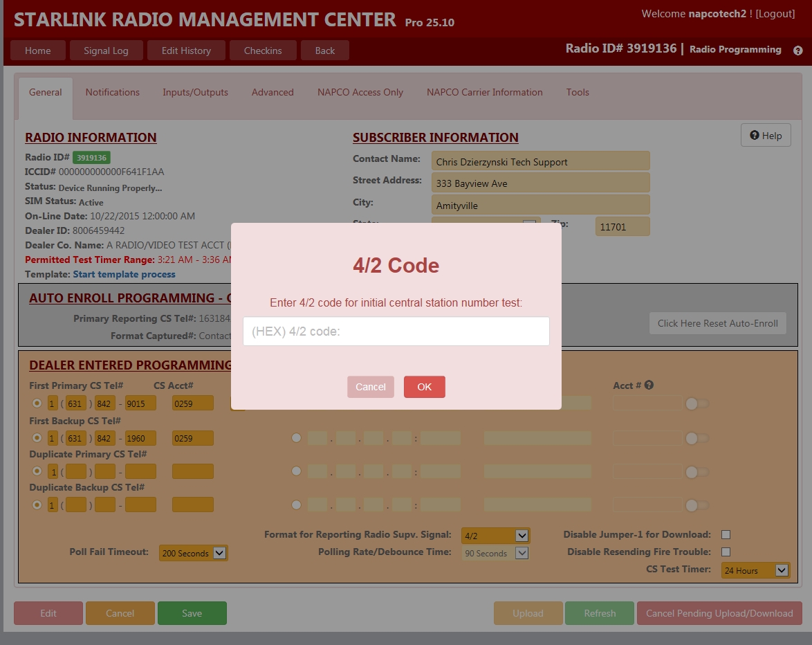Click Here Reset Auto-Enroll button
812x645 pixels.
[718, 323]
